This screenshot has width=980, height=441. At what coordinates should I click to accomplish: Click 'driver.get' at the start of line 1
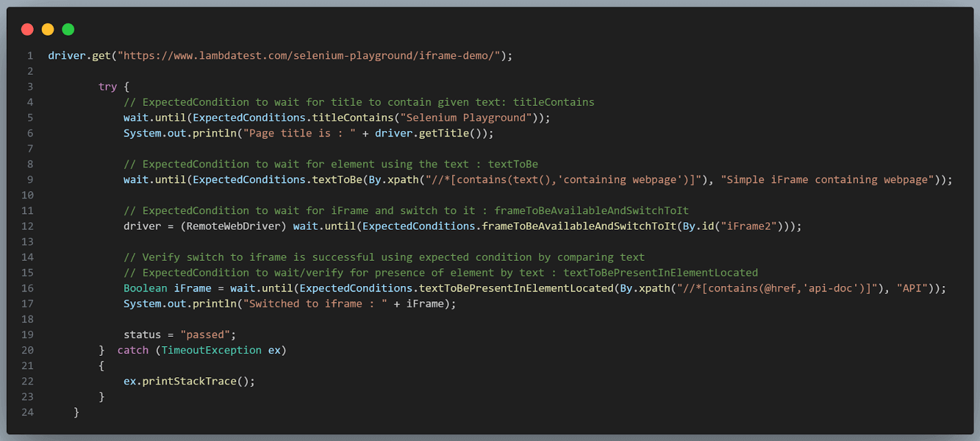(79, 56)
